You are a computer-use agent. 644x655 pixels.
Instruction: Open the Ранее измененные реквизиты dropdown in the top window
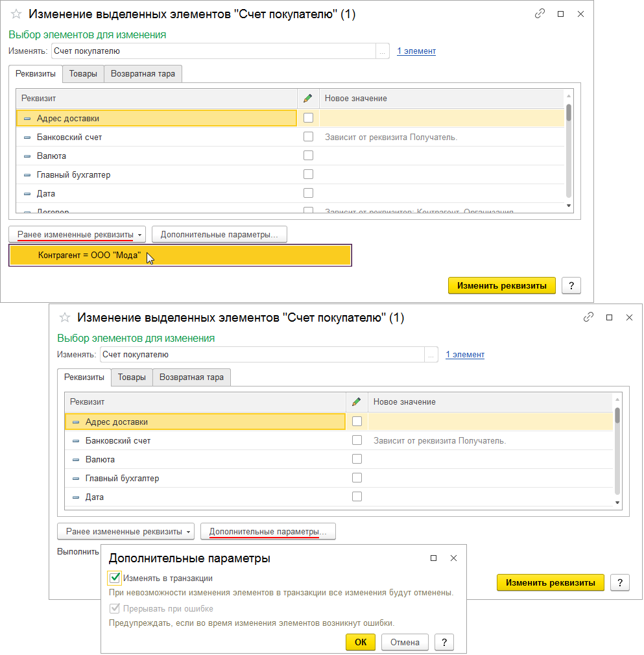pos(77,234)
